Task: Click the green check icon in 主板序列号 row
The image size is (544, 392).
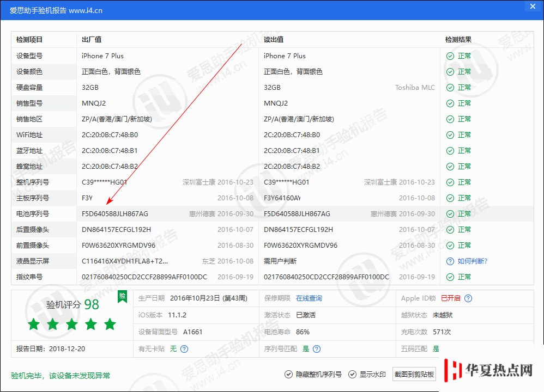Action: (x=450, y=198)
